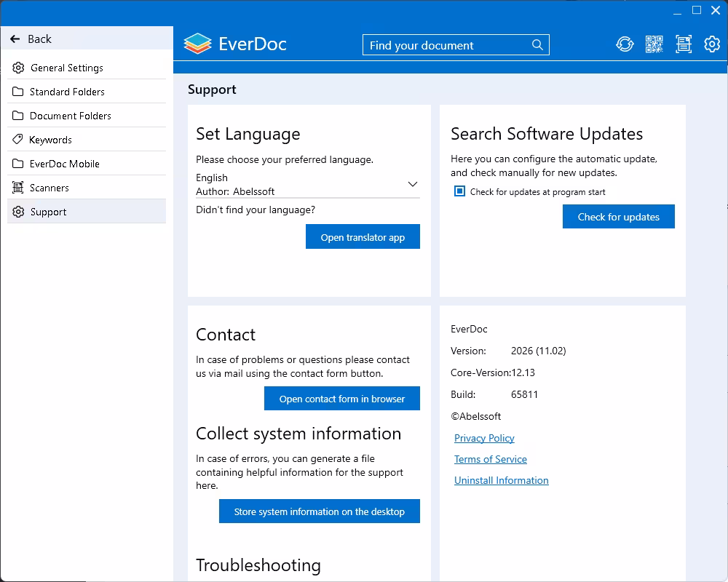
Task: Click the Set Language heading
Action: coord(248,134)
